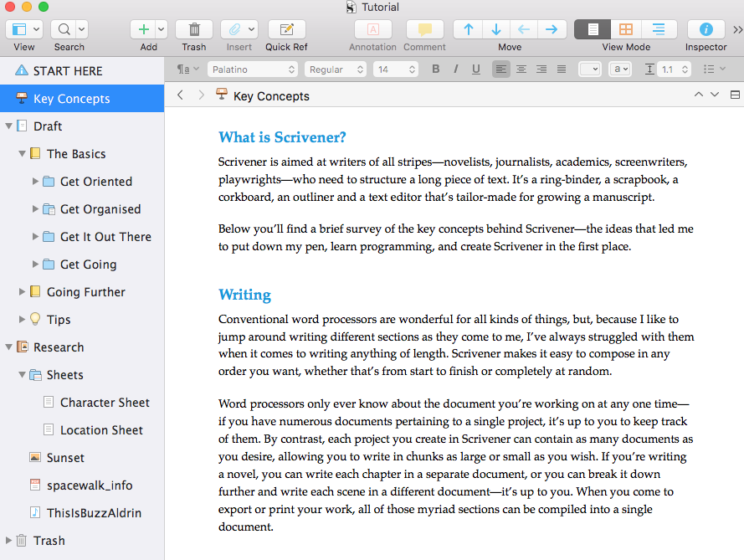Move the document down with down arrow
744x560 pixels.
pos(496,29)
